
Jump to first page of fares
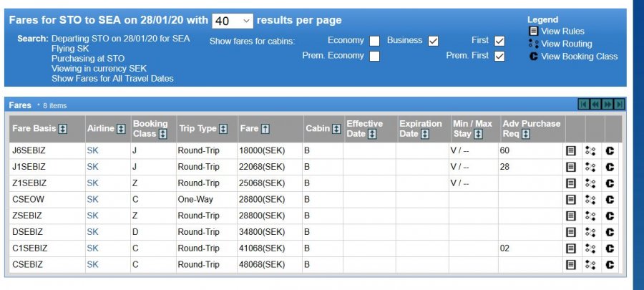point(584,105)
